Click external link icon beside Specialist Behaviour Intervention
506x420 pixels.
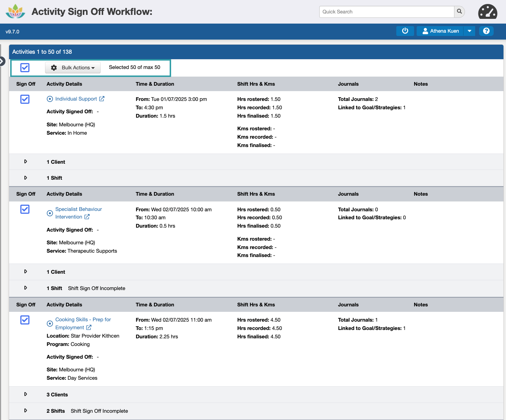87,217
